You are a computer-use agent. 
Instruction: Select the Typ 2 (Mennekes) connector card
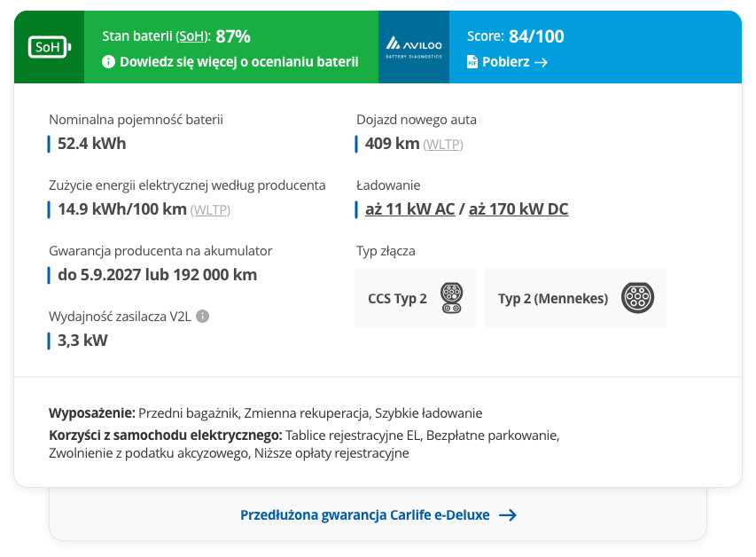pos(576,298)
